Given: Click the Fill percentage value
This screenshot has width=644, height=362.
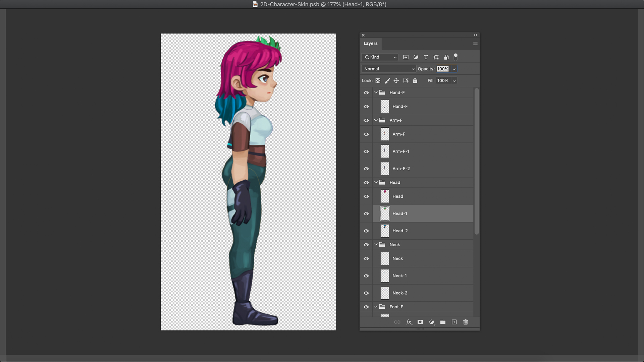Looking at the screenshot, I should coord(443,80).
